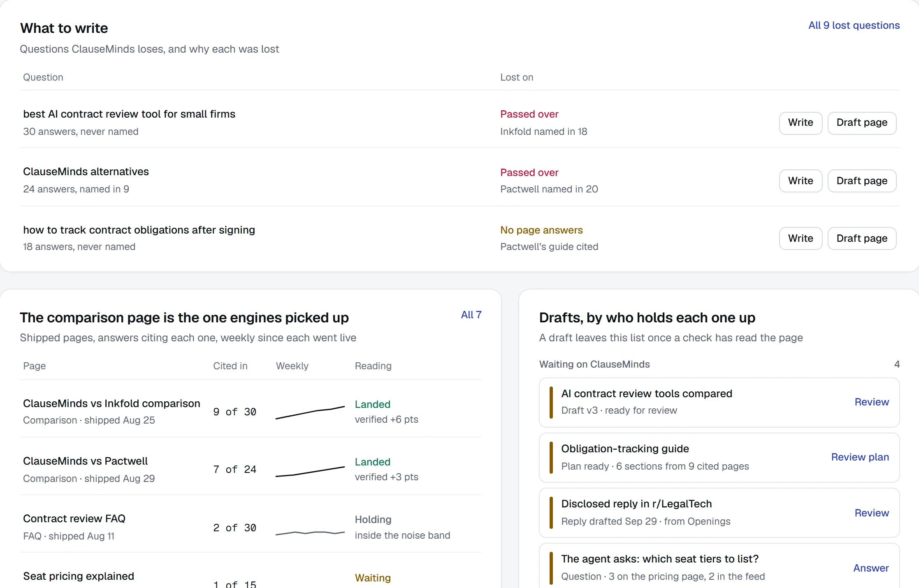The width and height of the screenshot is (919, 588).
Task: Click the weekly sparkline for ClauseMinds vs Inkfold
Action: 310,412
